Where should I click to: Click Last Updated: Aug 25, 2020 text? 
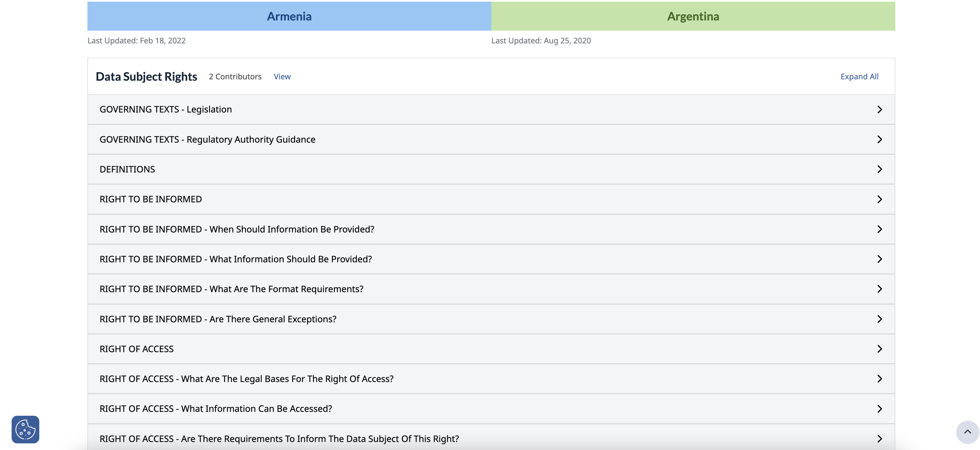point(541,41)
